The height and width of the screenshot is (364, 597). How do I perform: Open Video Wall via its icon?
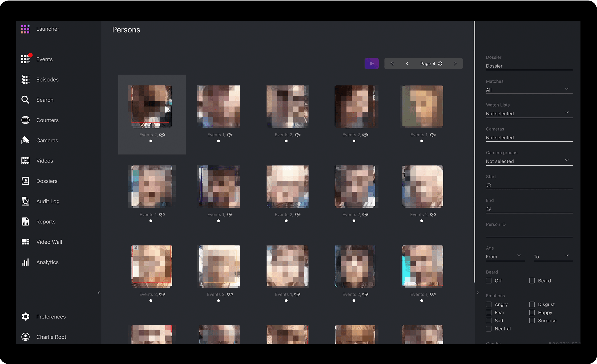coord(25,242)
